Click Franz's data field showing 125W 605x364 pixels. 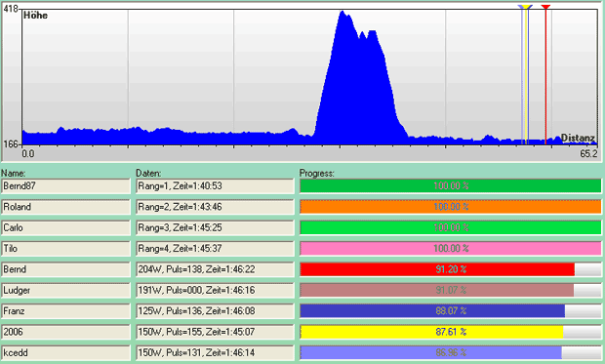(215, 311)
